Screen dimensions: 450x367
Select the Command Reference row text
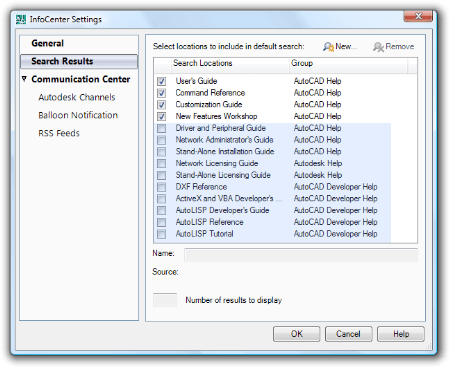point(210,93)
